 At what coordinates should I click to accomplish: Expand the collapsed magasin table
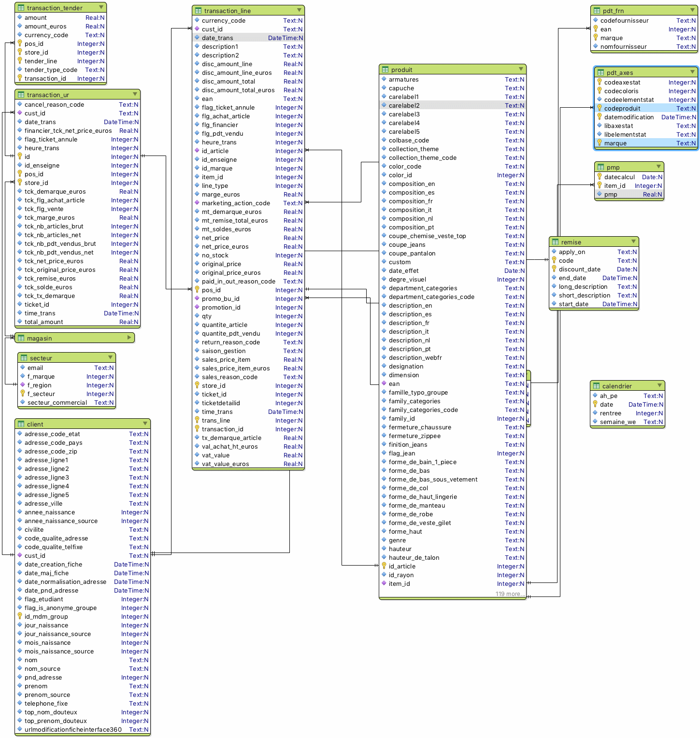tap(129, 338)
